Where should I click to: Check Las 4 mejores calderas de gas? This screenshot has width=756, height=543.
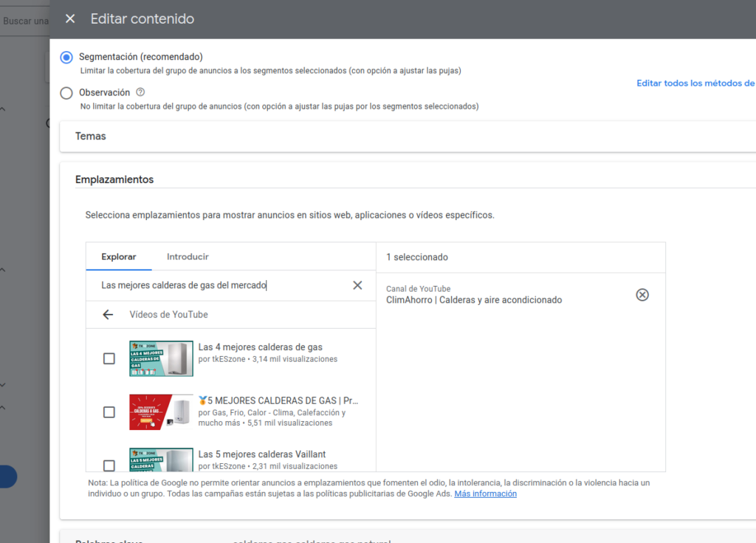coord(109,358)
